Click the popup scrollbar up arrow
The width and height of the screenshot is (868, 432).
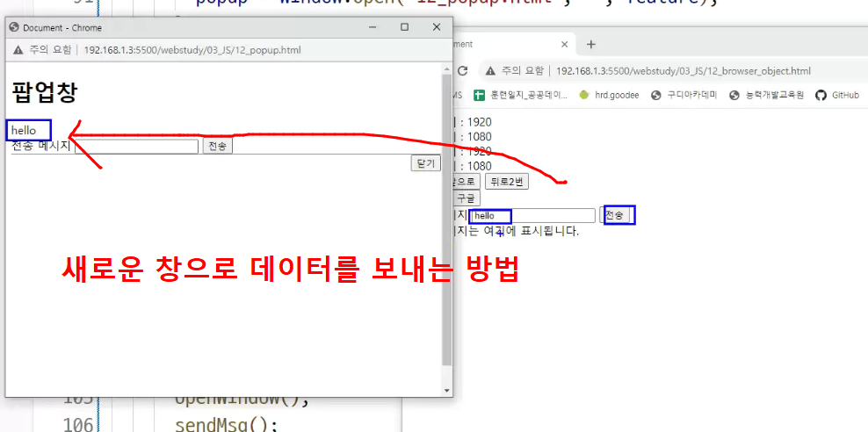[x=447, y=69]
